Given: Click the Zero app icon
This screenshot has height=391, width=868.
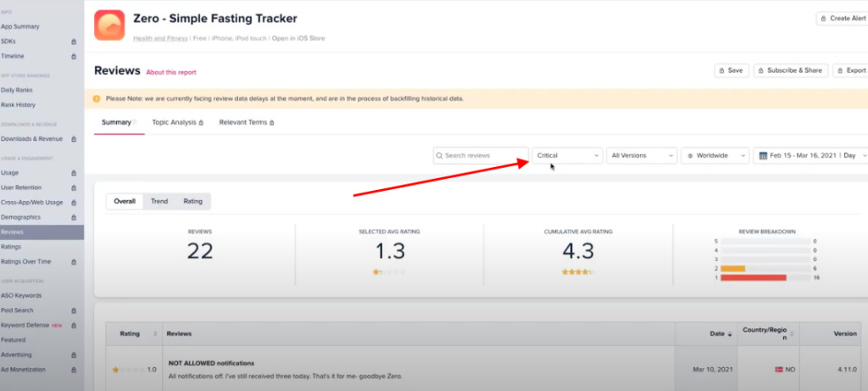Looking at the screenshot, I should (109, 25).
